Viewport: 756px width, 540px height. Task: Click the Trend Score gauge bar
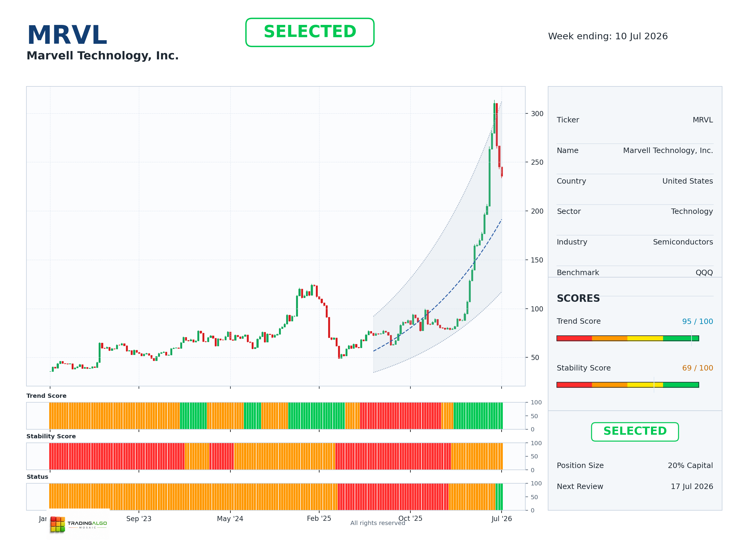coord(628,338)
